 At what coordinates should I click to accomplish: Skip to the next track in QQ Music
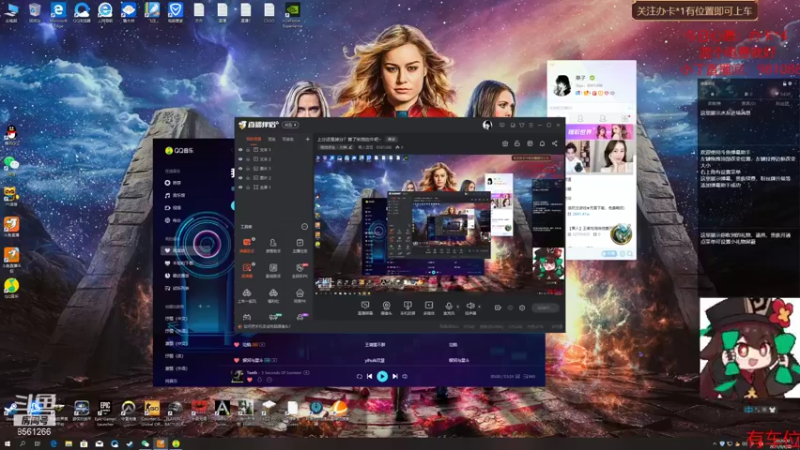[395, 377]
